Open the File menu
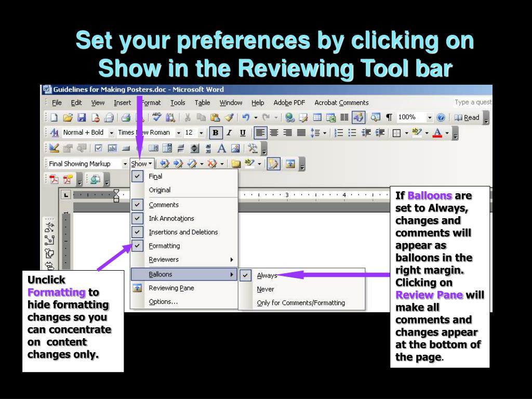532x399 pixels. [x=57, y=103]
